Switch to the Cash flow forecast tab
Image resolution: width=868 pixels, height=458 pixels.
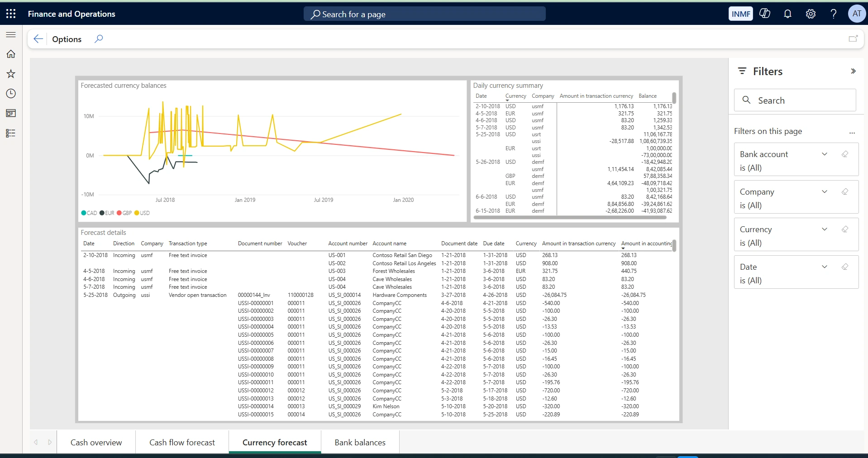(182, 442)
